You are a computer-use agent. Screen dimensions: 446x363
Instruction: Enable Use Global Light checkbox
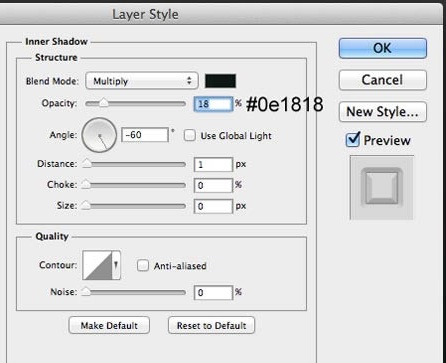tap(190, 135)
